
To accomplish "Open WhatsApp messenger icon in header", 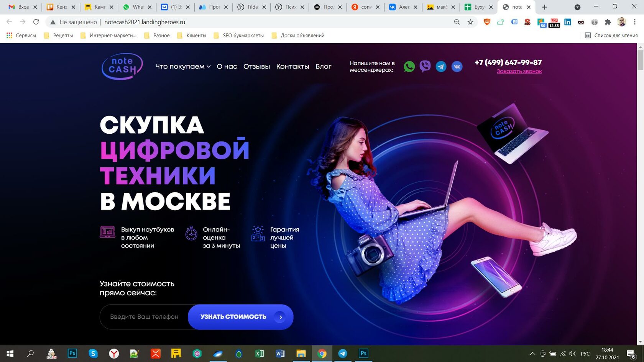I will (409, 67).
